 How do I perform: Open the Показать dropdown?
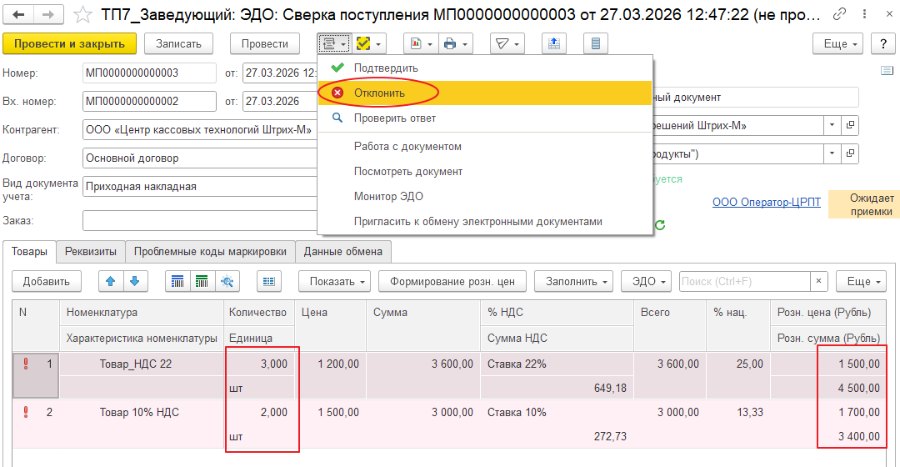pos(335,281)
